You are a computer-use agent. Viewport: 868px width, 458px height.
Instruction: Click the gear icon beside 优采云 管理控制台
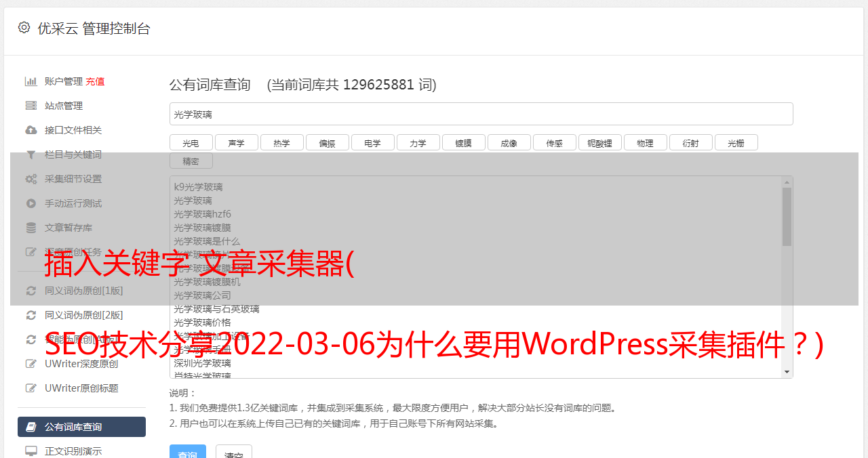[24, 28]
